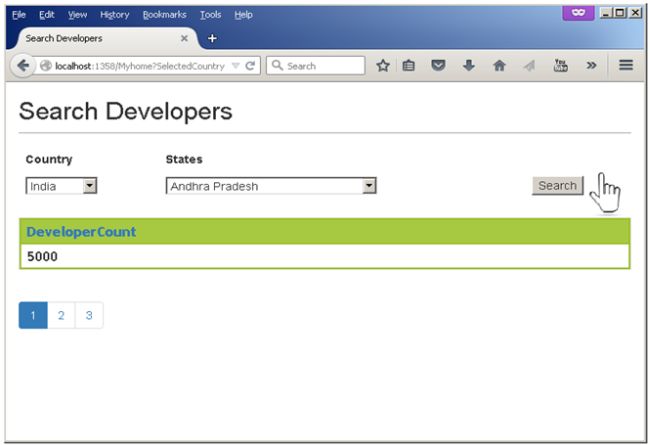Click the Search Developers page heading
Viewport: 650px width, 445px height.
pyautogui.click(x=126, y=111)
